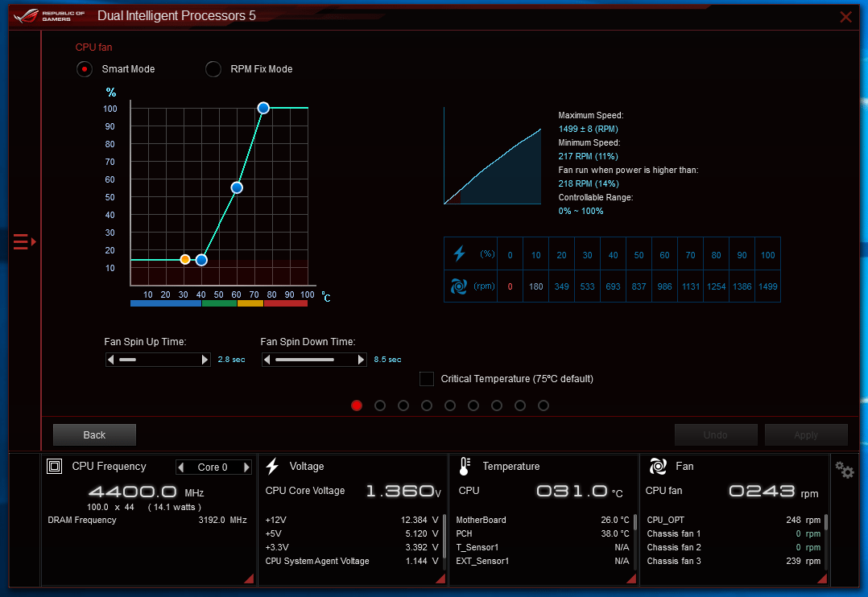The height and width of the screenshot is (597, 868).
Task: Select Smart Mode radio button
Action: [84, 69]
